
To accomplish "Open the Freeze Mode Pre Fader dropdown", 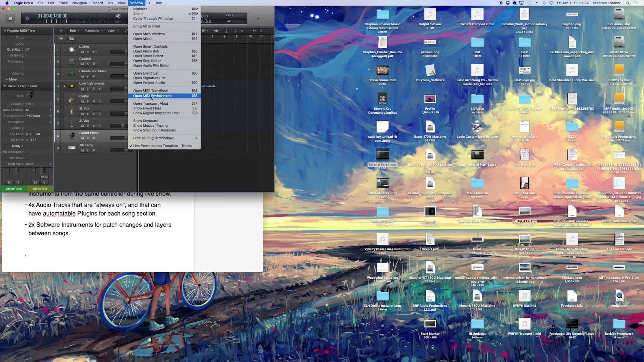I will (38, 116).
